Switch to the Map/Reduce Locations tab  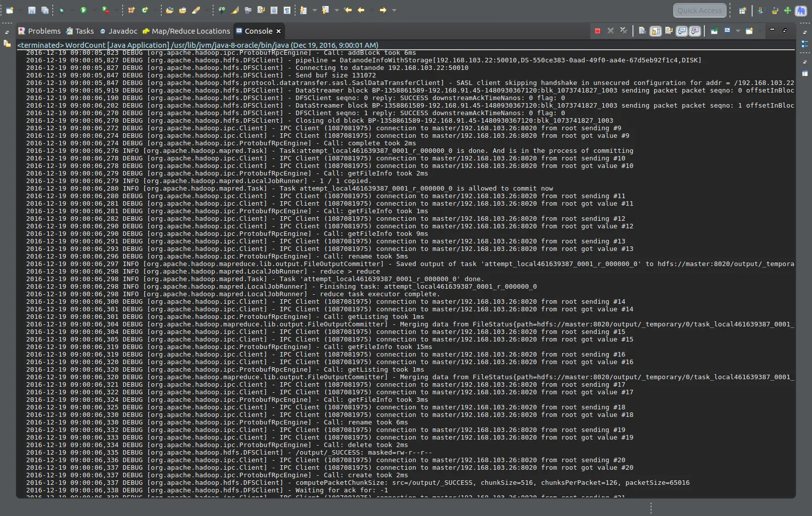(x=186, y=31)
